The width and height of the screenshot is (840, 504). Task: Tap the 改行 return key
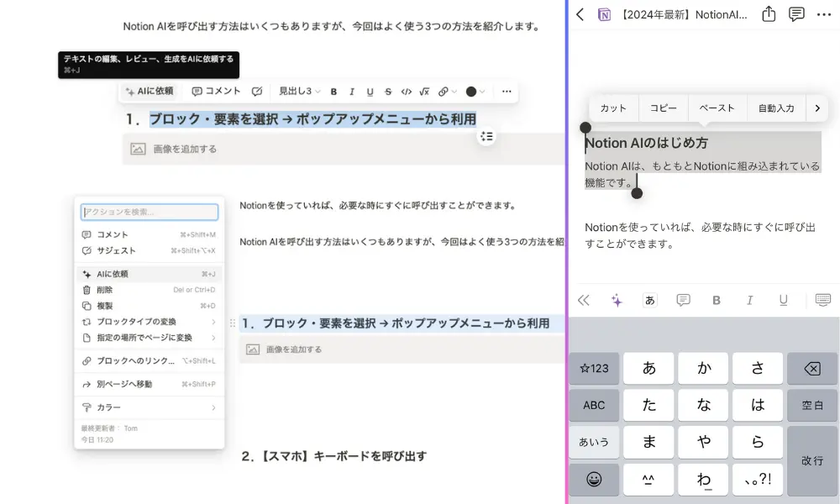812,460
